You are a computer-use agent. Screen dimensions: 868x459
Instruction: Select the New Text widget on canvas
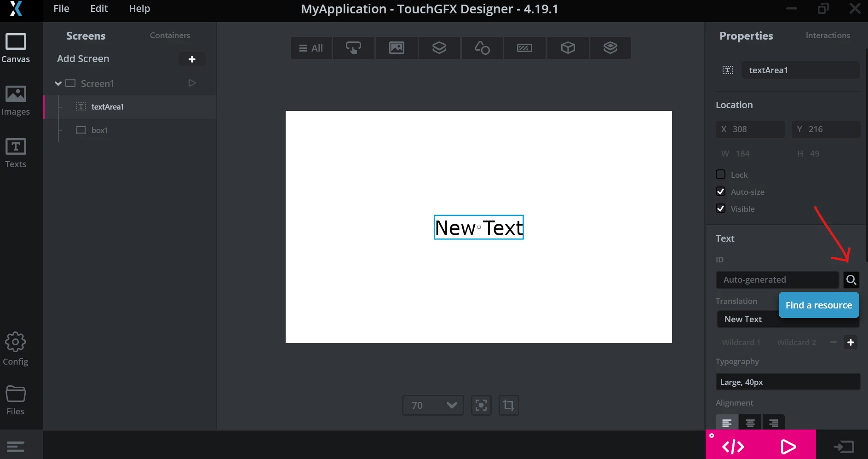click(x=478, y=227)
